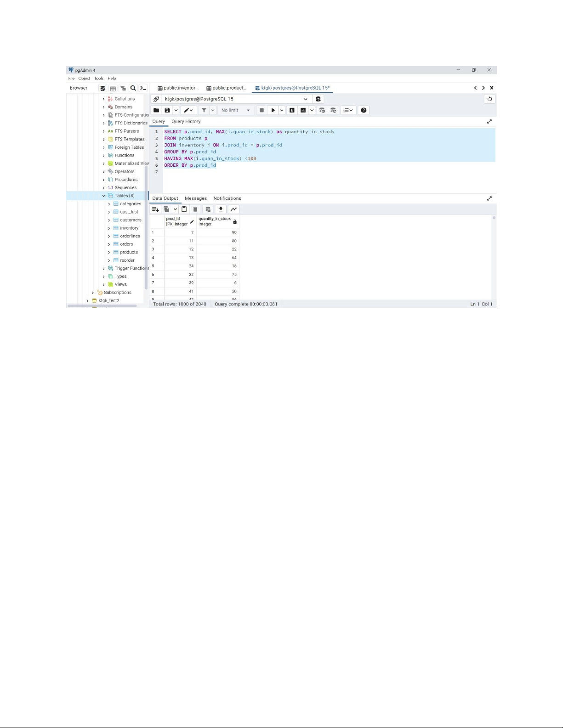Image resolution: width=563 pixels, height=728 pixels.
Task: Select the Views node in tree
Action: [x=120, y=285]
